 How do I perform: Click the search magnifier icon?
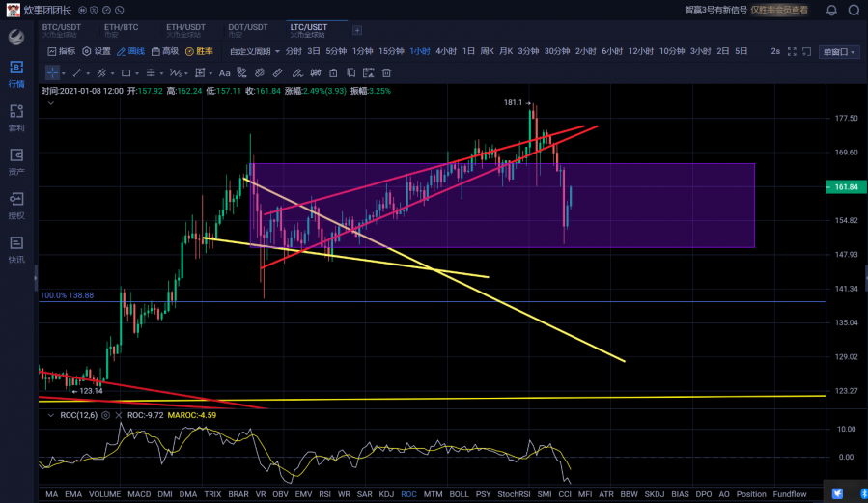854,11
